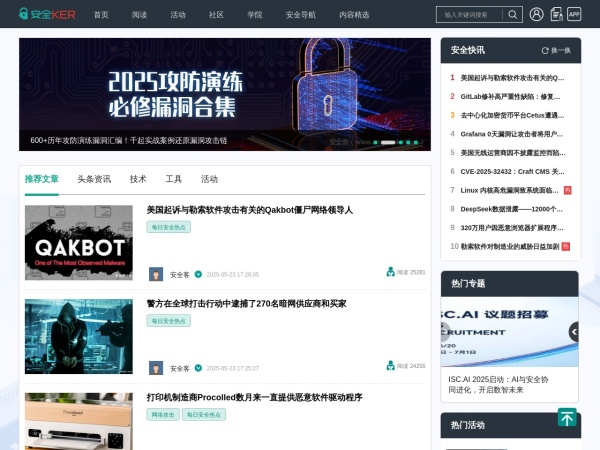Open ISC.AI 议题招募 topic image
The height and width of the screenshot is (450, 600).
[x=509, y=332]
